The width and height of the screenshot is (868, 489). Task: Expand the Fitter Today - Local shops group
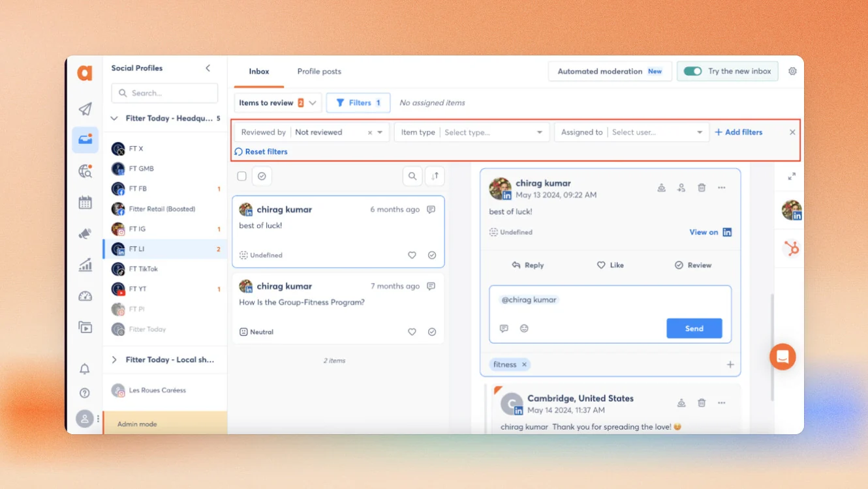point(114,360)
